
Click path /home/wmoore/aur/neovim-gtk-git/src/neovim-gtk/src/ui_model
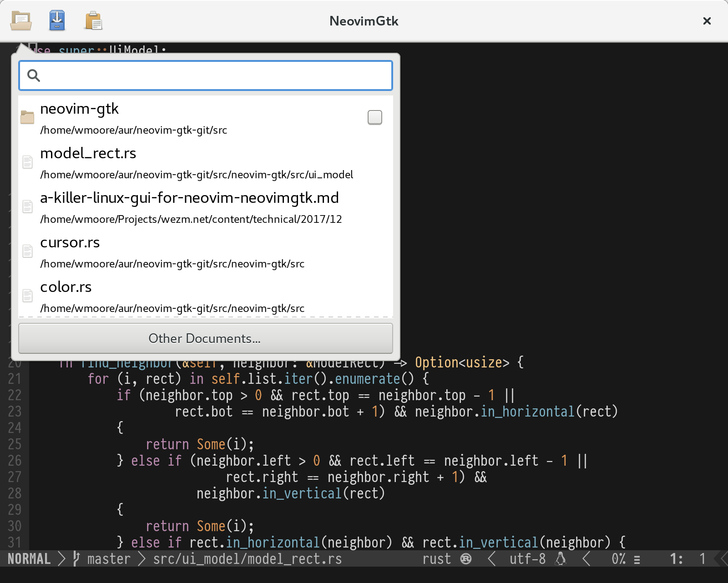(197, 175)
